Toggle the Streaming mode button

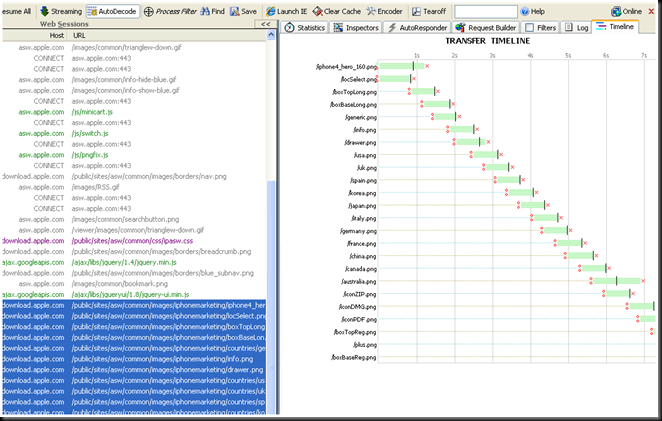point(60,10)
